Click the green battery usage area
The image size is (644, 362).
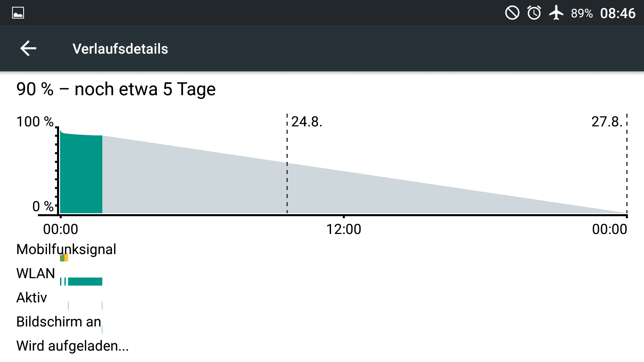tap(81, 173)
